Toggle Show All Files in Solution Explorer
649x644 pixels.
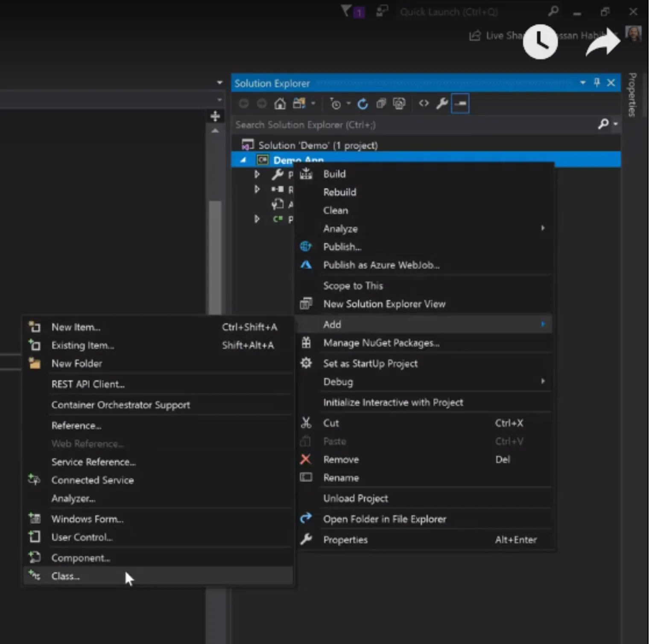coord(399,104)
